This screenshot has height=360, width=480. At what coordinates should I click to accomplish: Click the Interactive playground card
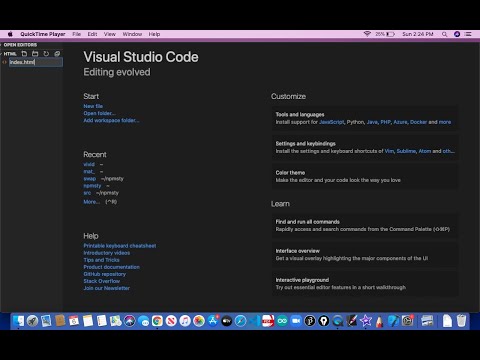[365, 284]
